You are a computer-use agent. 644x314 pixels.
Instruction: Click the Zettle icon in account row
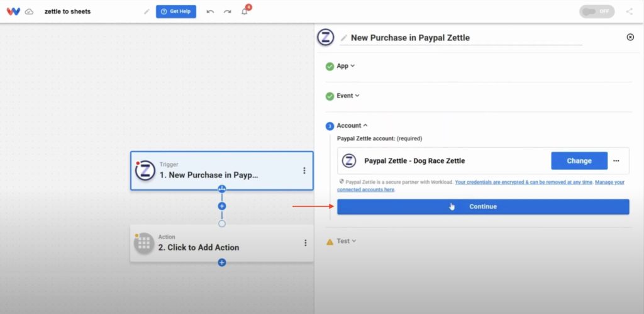pyautogui.click(x=349, y=160)
